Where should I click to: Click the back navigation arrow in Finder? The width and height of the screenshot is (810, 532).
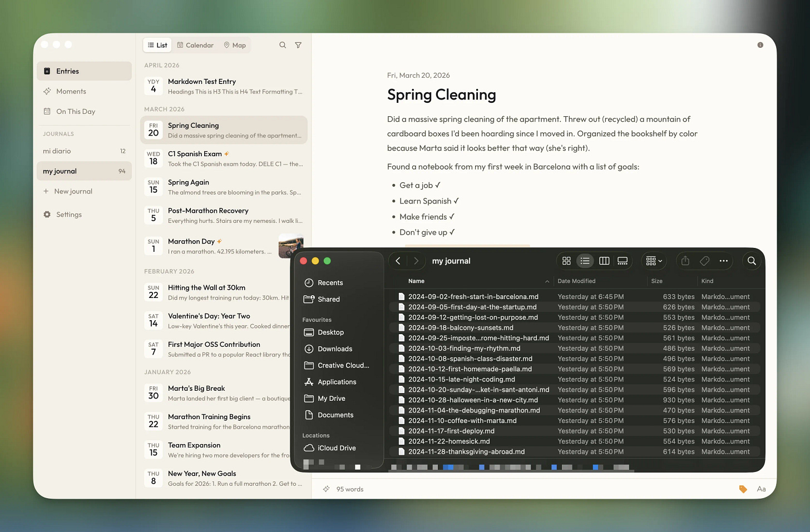pos(398,261)
